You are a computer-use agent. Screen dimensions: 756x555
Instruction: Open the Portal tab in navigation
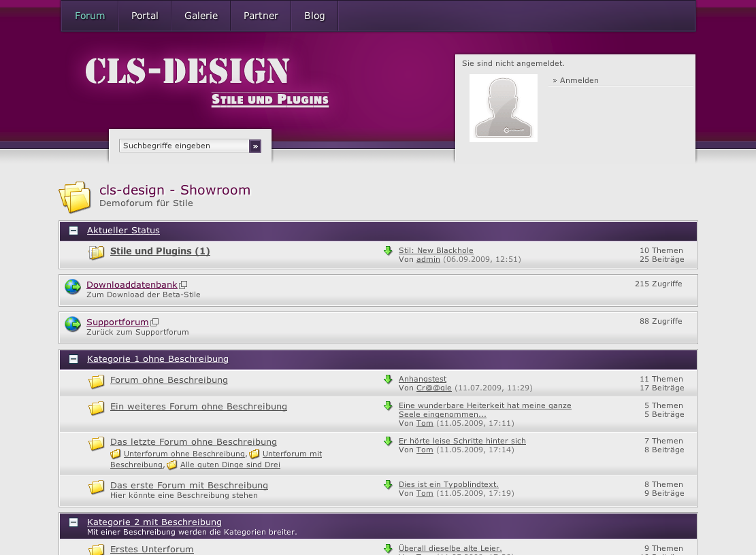coord(145,16)
